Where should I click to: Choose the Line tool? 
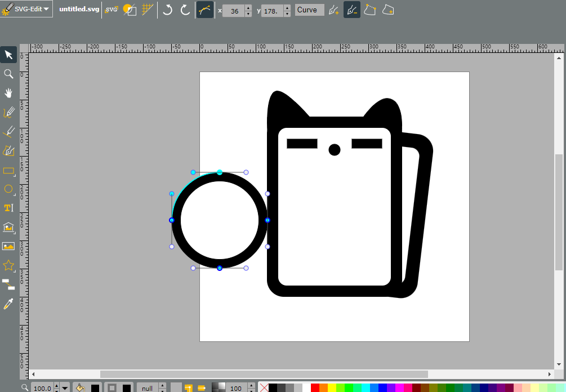[8, 131]
